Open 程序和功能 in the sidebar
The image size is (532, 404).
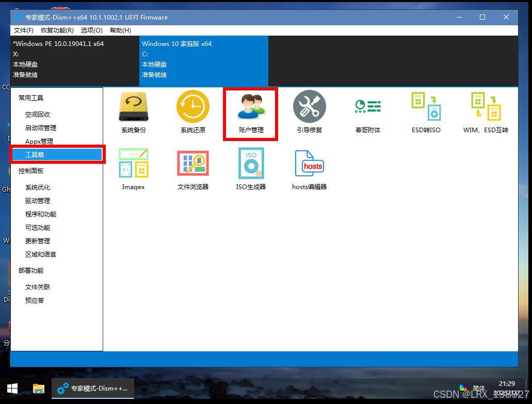[x=41, y=214]
